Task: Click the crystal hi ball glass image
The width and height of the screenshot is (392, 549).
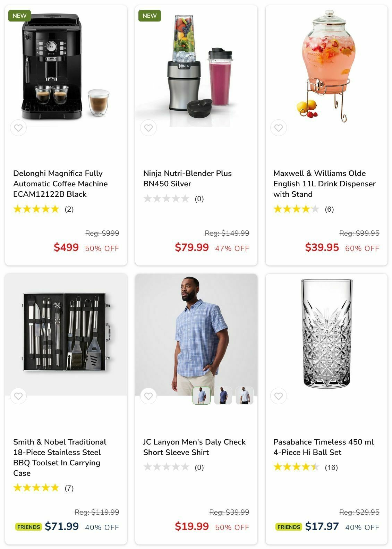Action: pyautogui.click(x=326, y=333)
